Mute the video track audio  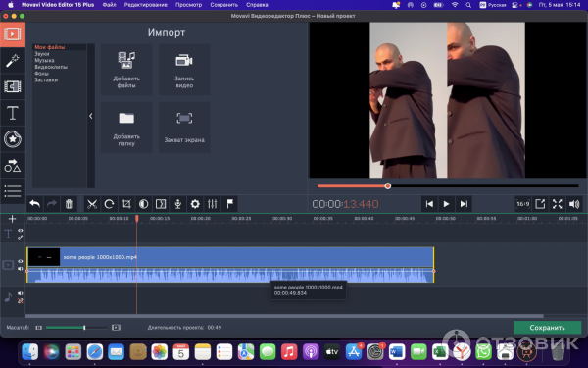tap(21, 269)
